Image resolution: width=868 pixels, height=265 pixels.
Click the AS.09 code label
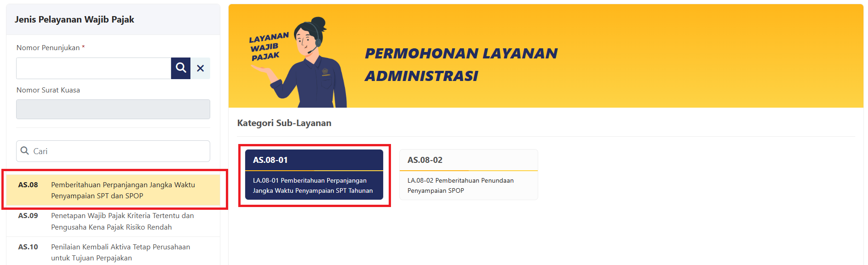(x=28, y=215)
